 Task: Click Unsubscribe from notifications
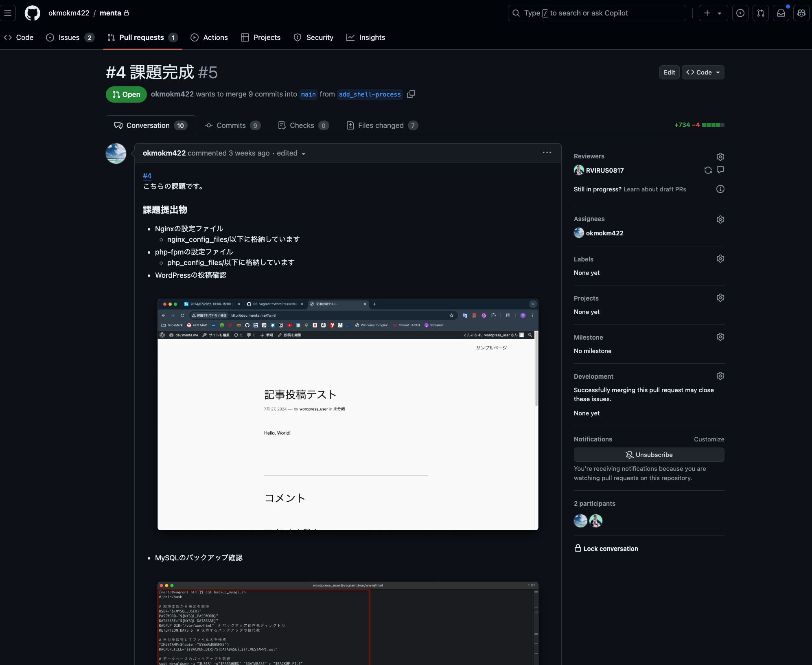[649, 455]
